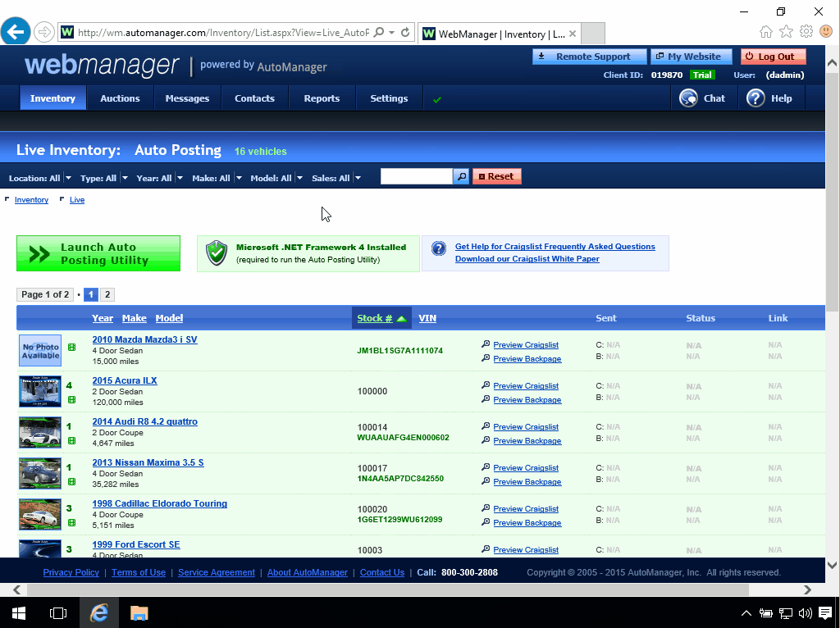This screenshot has width=840, height=628.
Task: Click the volume speaker tray icon
Action: click(x=805, y=613)
